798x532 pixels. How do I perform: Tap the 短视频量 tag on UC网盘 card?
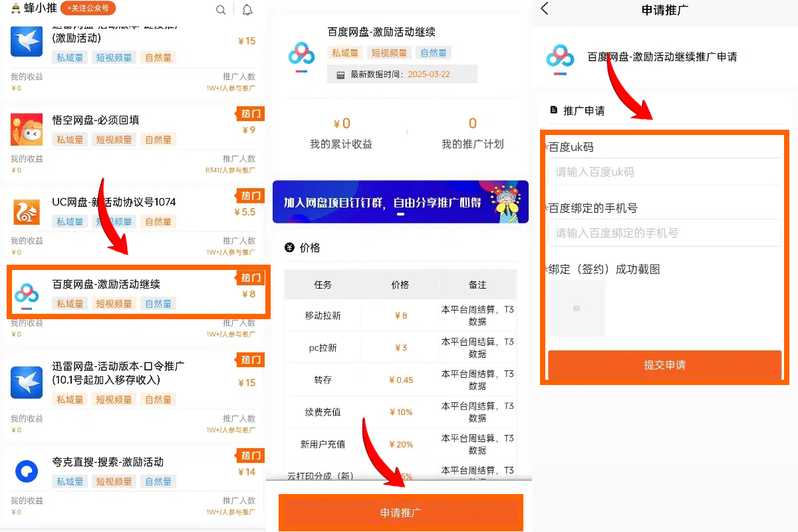[x=114, y=221]
